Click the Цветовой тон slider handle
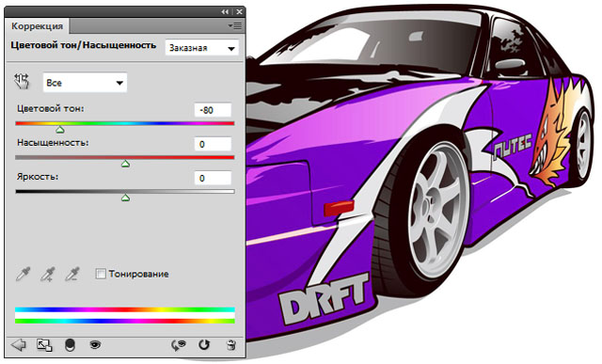This screenshot has height=364, width=602. (60, 130)
